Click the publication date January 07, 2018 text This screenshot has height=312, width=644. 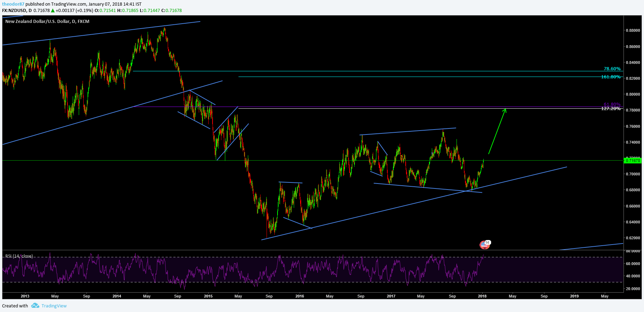tap(105, 4)
